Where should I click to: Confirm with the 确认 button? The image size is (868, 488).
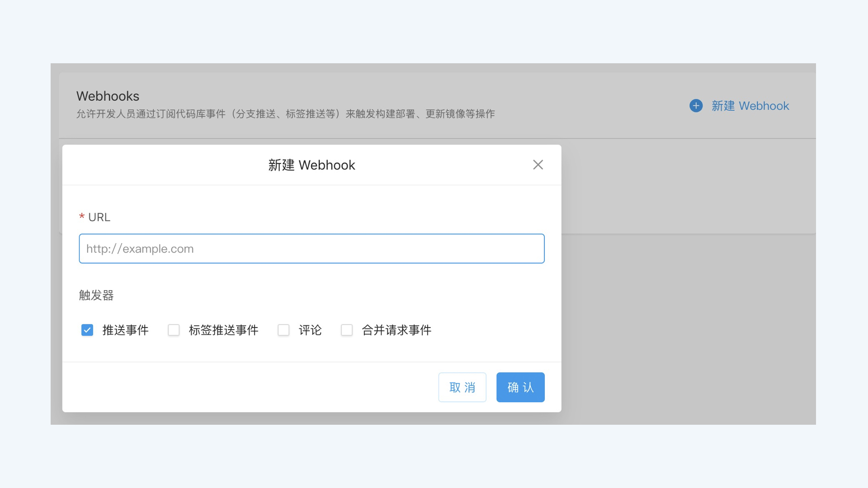tap(520, 387)
